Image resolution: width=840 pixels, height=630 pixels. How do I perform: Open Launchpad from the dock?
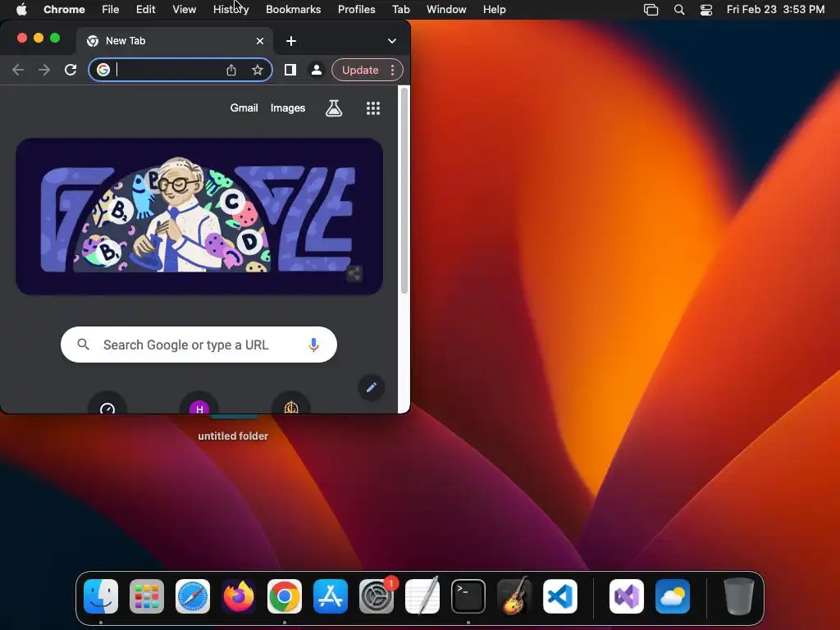[x=147, y=596]
